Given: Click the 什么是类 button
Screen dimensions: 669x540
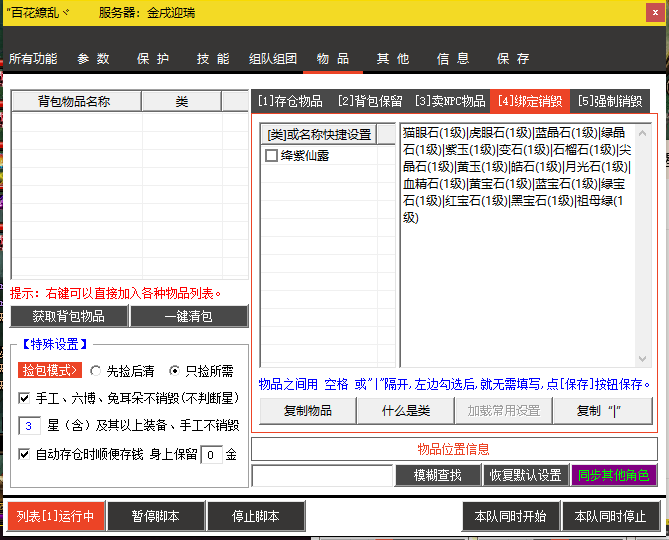Looking at the screenshot, I should click(405, 411).
